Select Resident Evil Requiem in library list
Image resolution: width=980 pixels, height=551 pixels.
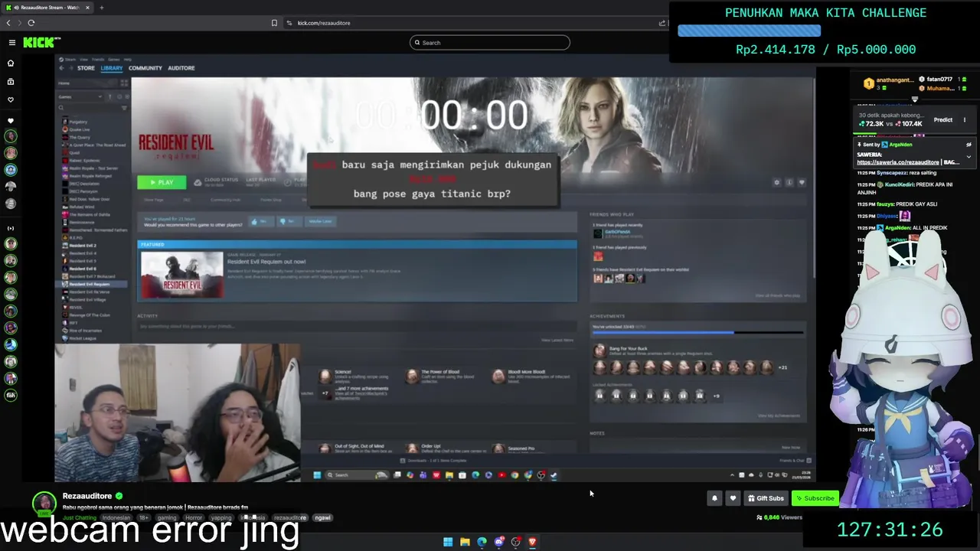point(90,284)
